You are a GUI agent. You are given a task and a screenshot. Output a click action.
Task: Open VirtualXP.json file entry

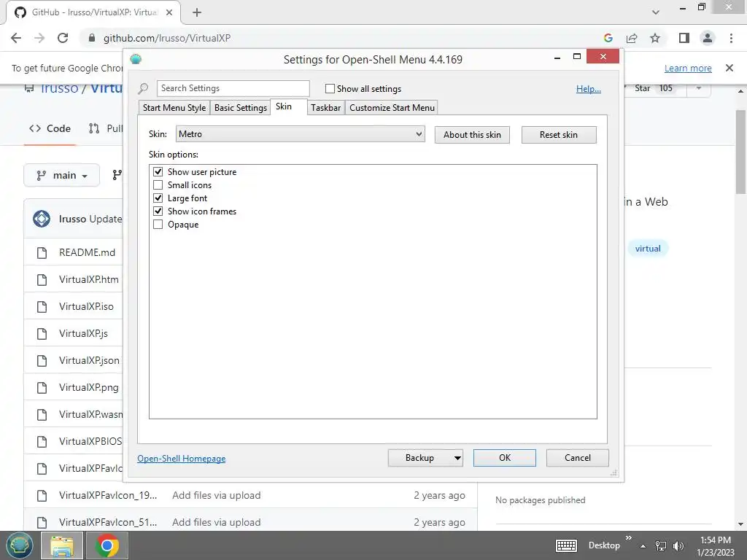tap(89, 360)
